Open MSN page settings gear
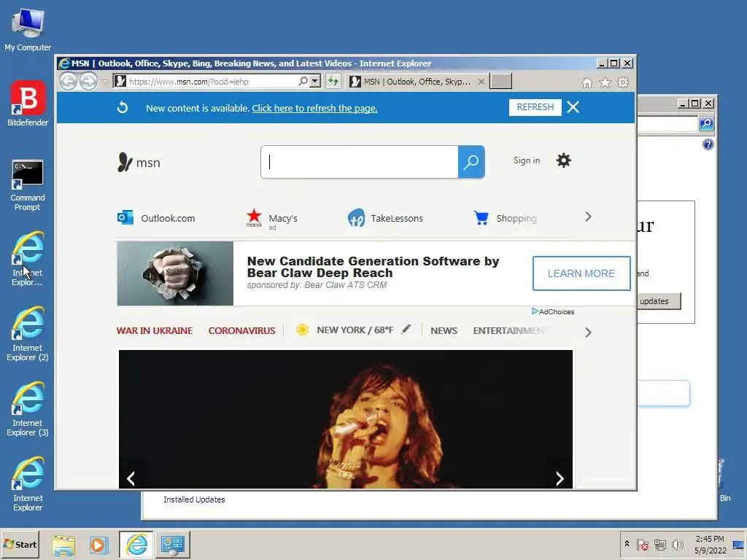Viewport: 747px width, 560px height. pyautogui.click(x=564, y=160)
